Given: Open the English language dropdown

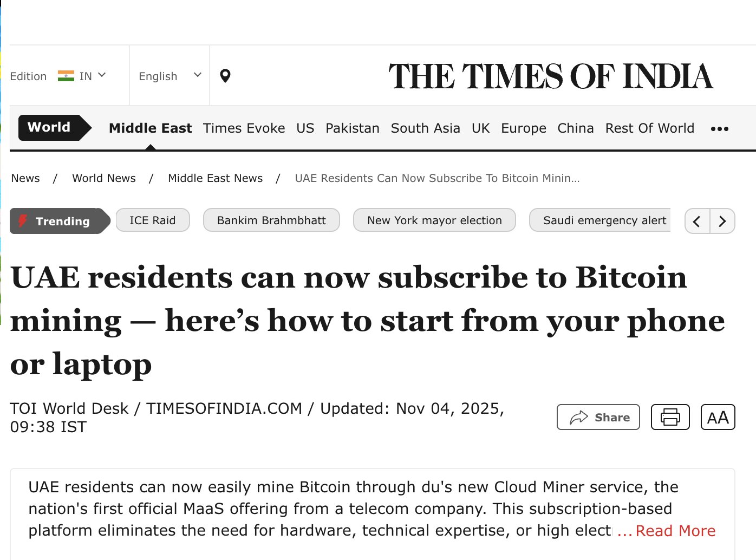Looking at the screenshot, I should click(x=170, y=76).
